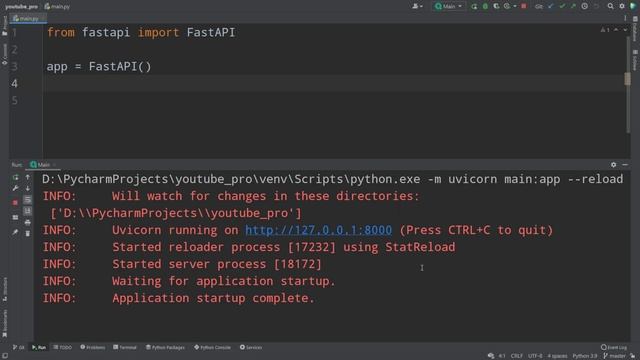Click 'Application startup complete.' console line
The image size is (640, 360).
(213, 298)
